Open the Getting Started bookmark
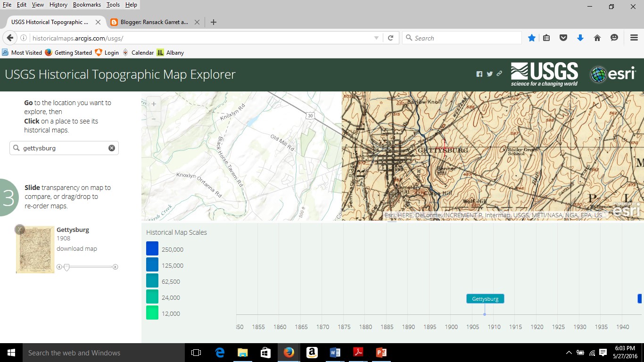 click(x=68, y=53)
